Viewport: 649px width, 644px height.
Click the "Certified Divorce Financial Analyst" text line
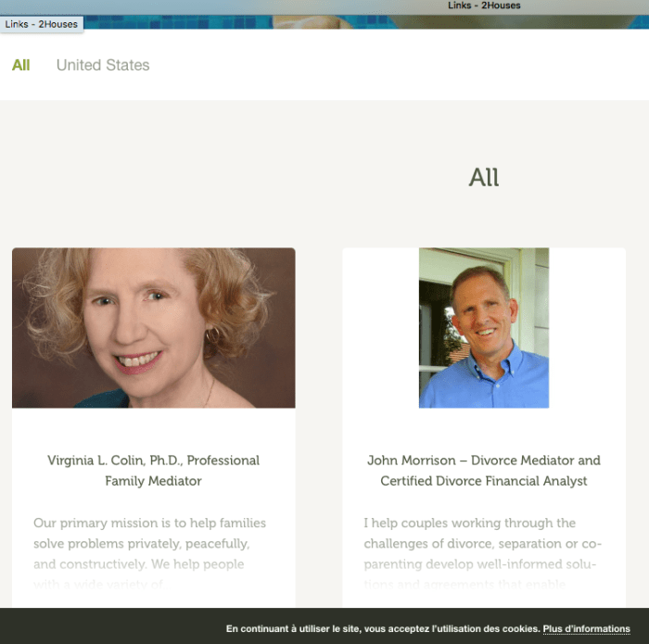[483, 481]
